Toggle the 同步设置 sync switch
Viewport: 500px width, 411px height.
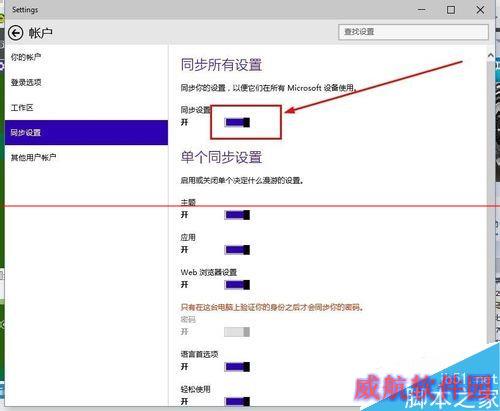pos(237,123)
